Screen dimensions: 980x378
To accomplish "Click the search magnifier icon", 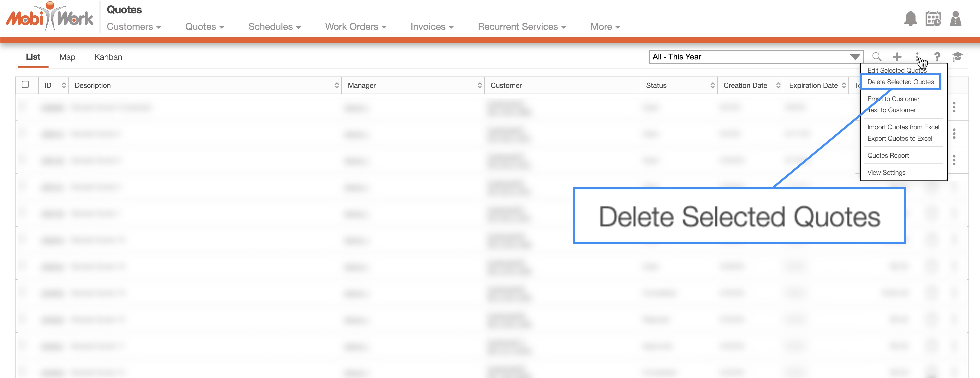I will click(877, 57).
